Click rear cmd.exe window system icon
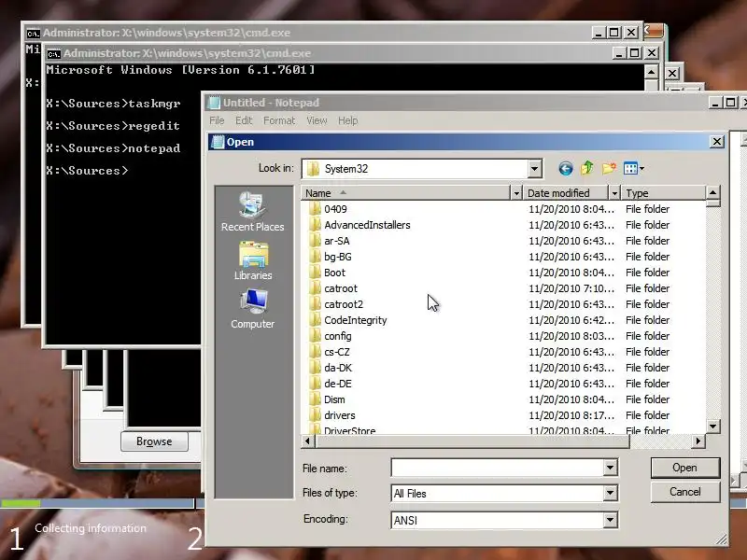The width and height of the screenshot is (747, 560). tap(33, 33)
